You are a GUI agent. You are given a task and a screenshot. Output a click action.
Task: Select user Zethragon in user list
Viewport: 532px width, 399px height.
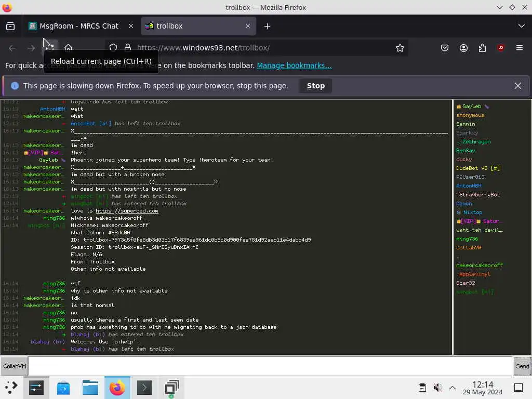pos(473,142)
